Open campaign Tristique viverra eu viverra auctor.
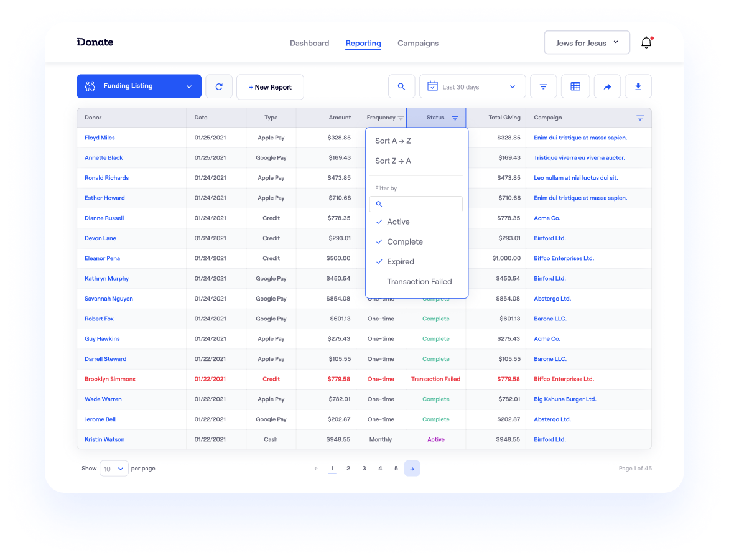The width and height of the screenshot is (729, 560). coord(579,157)
